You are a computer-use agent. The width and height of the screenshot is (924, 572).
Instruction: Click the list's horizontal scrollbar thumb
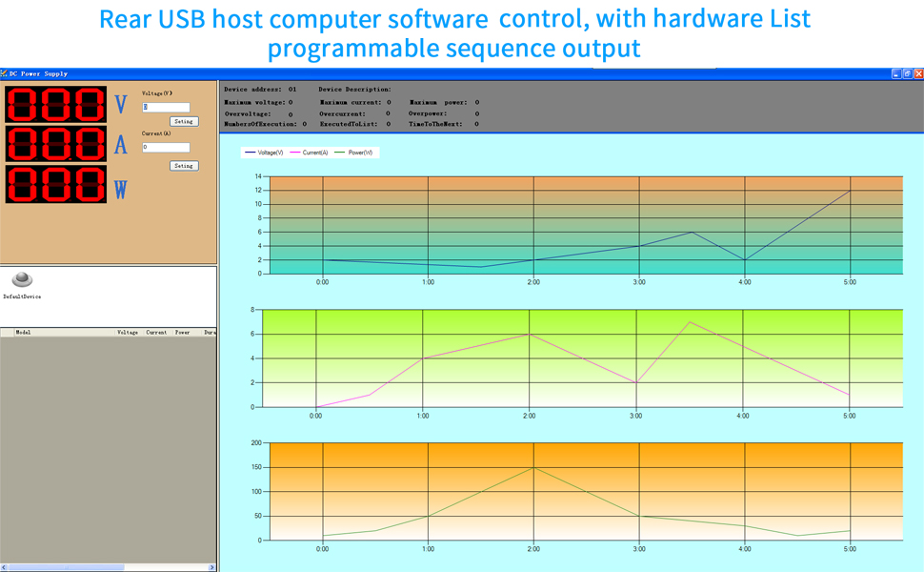65,567
